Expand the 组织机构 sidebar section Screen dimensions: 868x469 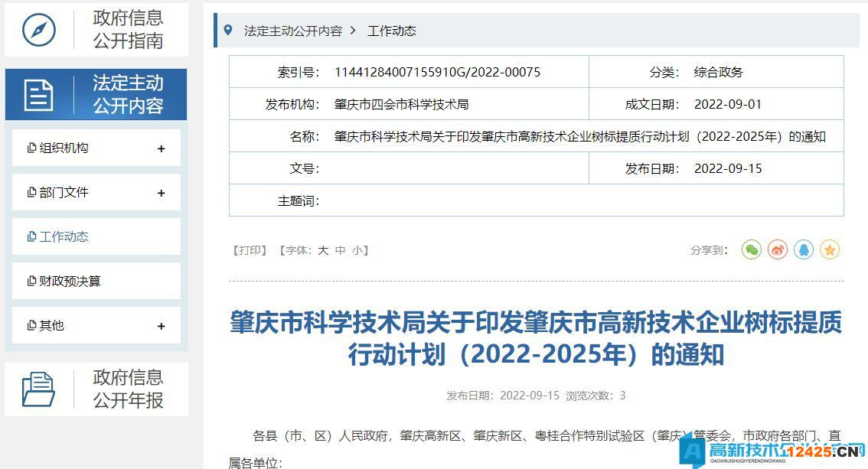tap(161, 147)
